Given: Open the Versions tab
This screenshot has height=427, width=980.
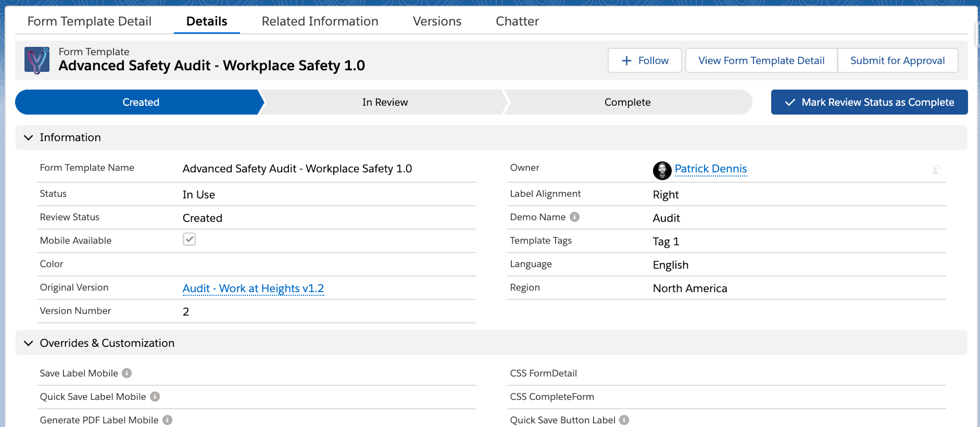Looking at the screenshot, I should pos(437,21).
